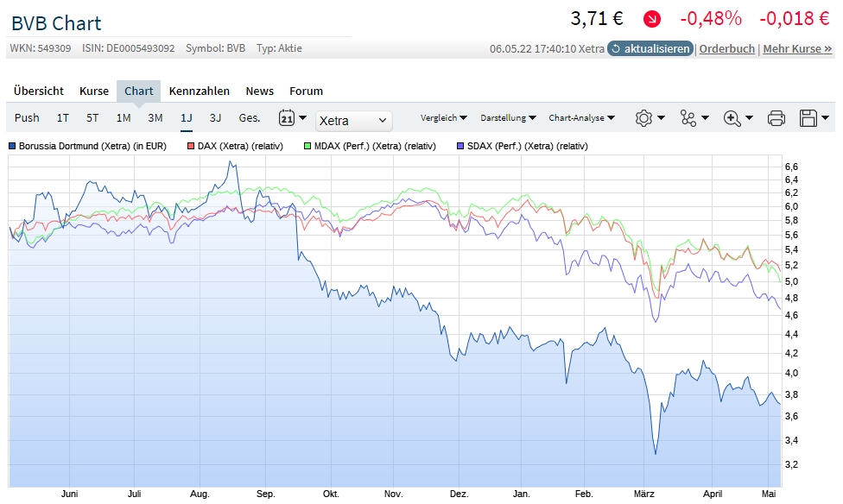The image size is (843, 504).
Task: Switch to the Kennzahlen tab
Action: pos(200,91)
